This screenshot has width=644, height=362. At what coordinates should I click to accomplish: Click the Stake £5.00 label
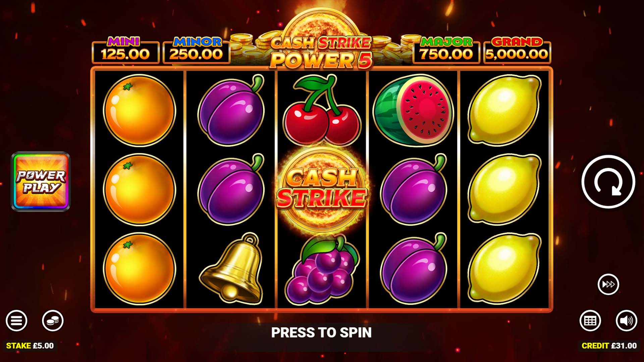pyautogui.click(x=30, y=346)
